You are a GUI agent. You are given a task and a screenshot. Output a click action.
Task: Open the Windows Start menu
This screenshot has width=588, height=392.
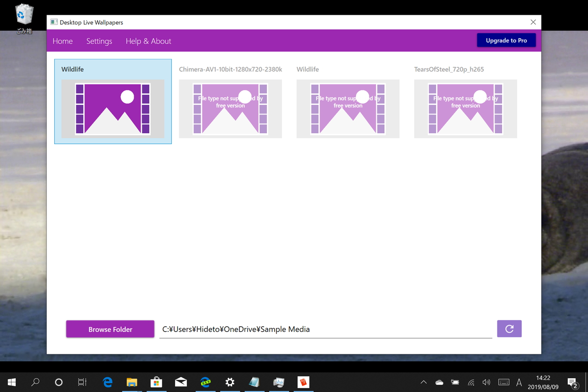(x=12, y=382)
